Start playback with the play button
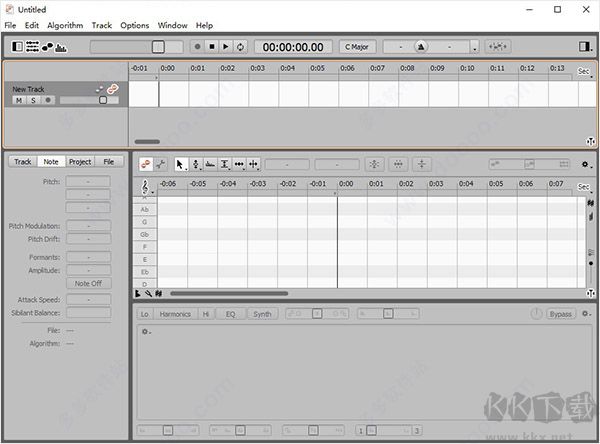This screenshot has width=600, height=444. (x=226, y=47)
